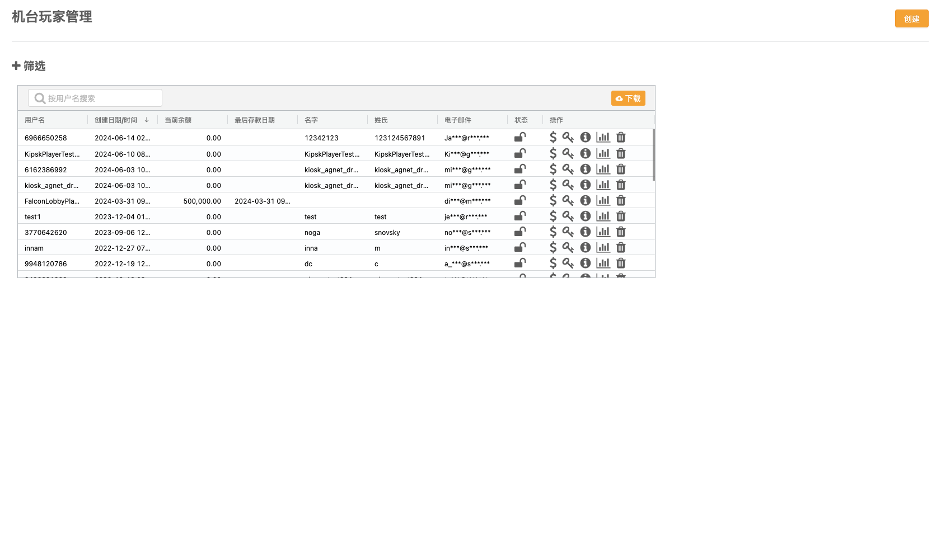
Task: Toggle lock status for user 6966650258
Action: [520, 138]
